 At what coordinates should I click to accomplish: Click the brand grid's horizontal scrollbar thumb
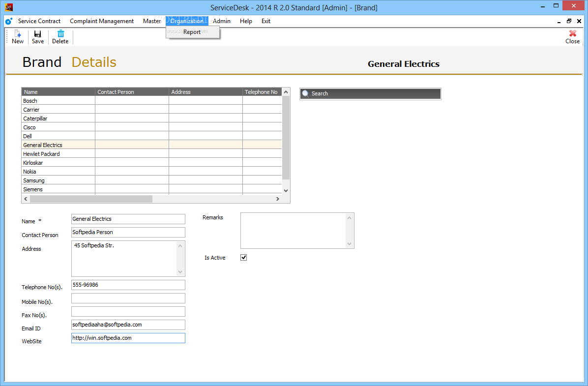click(91, 199)
